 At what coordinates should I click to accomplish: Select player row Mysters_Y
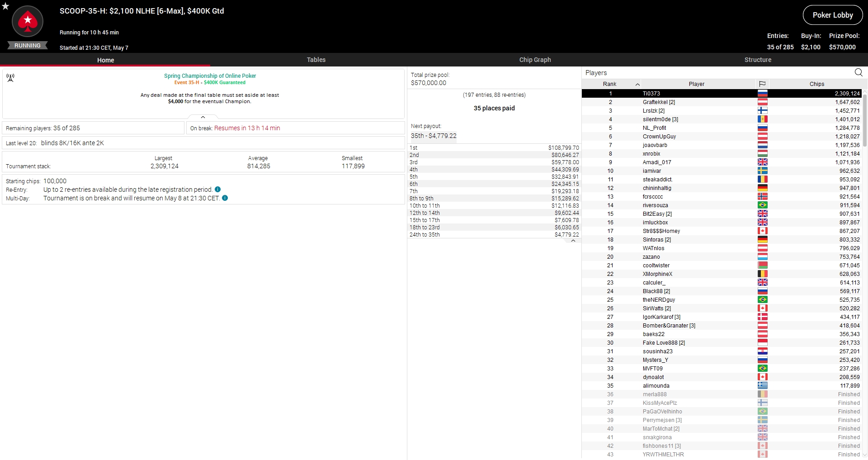click(722, 360)
